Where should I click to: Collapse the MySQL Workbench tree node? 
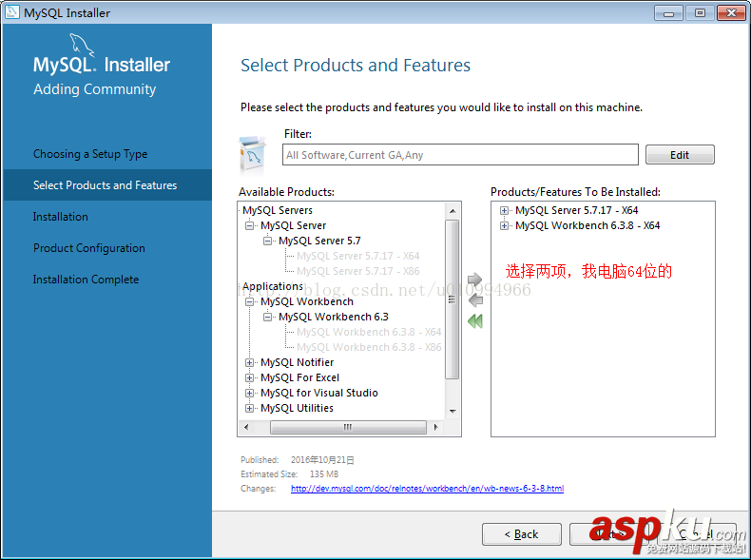[249, 301]
